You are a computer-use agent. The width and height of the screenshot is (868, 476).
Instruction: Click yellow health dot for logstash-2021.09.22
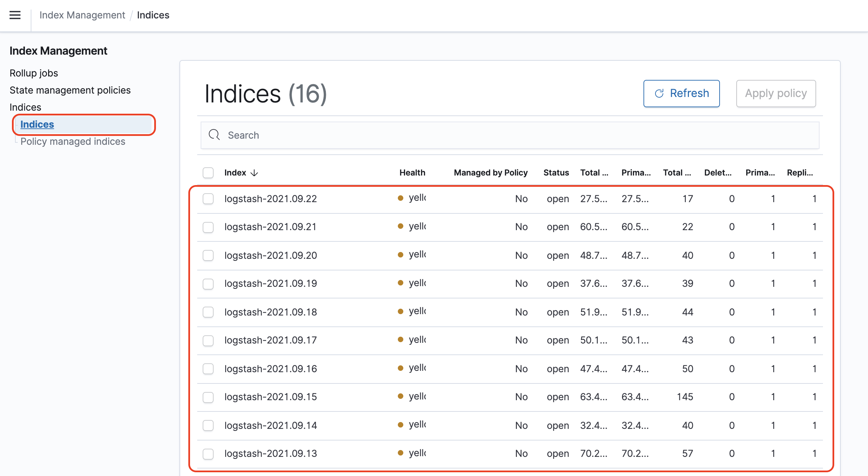point(401,198)
